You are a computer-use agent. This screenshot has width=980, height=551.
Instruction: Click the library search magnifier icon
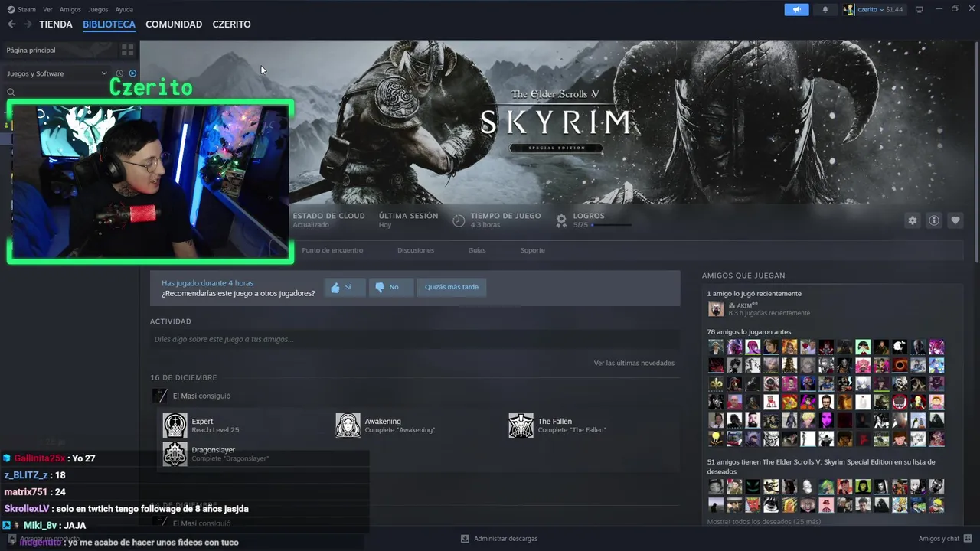click(11, 92)
